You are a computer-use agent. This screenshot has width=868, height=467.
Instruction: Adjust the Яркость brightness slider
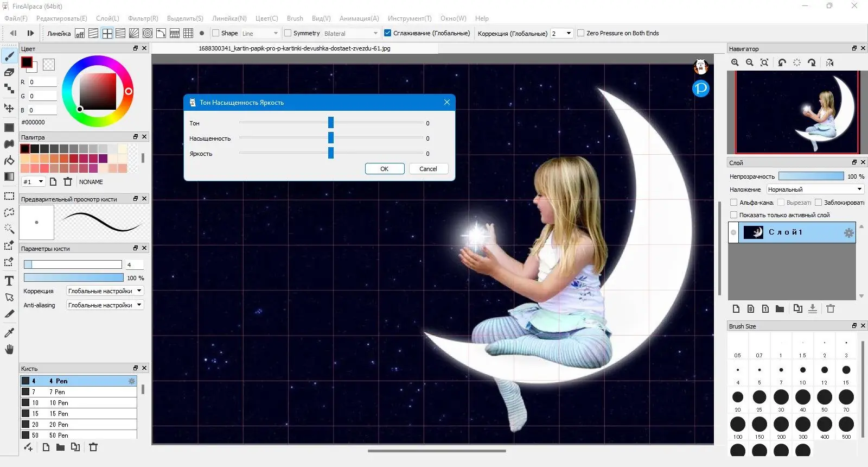pyautogui.click(x=331, y=153)
